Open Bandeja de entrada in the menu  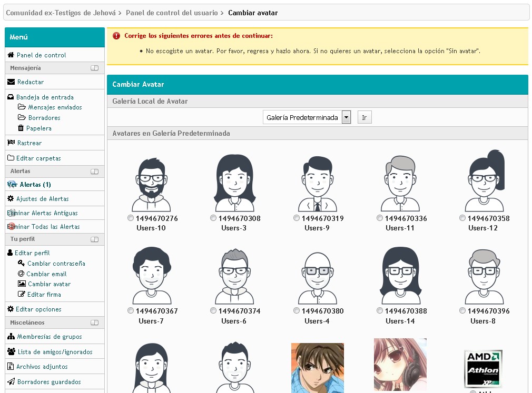pos(45,97)
